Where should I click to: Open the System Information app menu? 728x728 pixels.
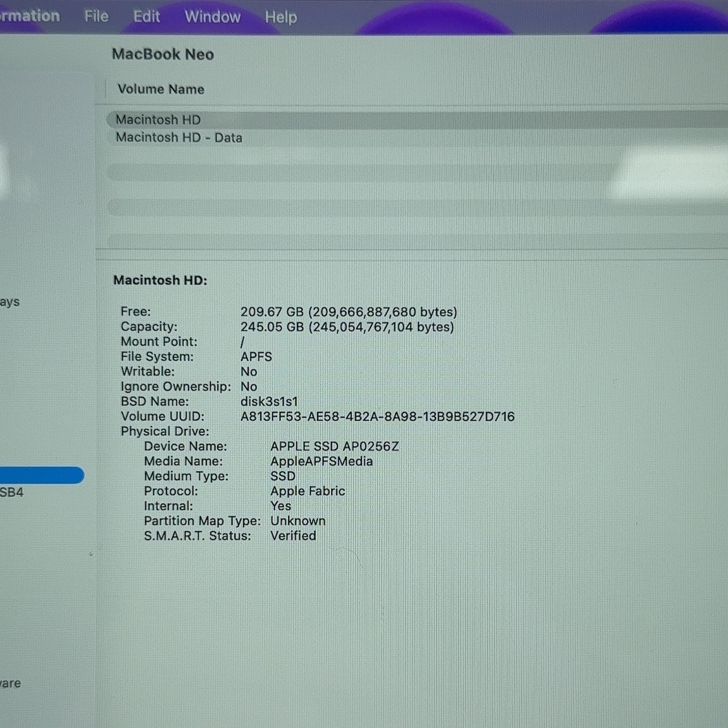tap(30, 16)
